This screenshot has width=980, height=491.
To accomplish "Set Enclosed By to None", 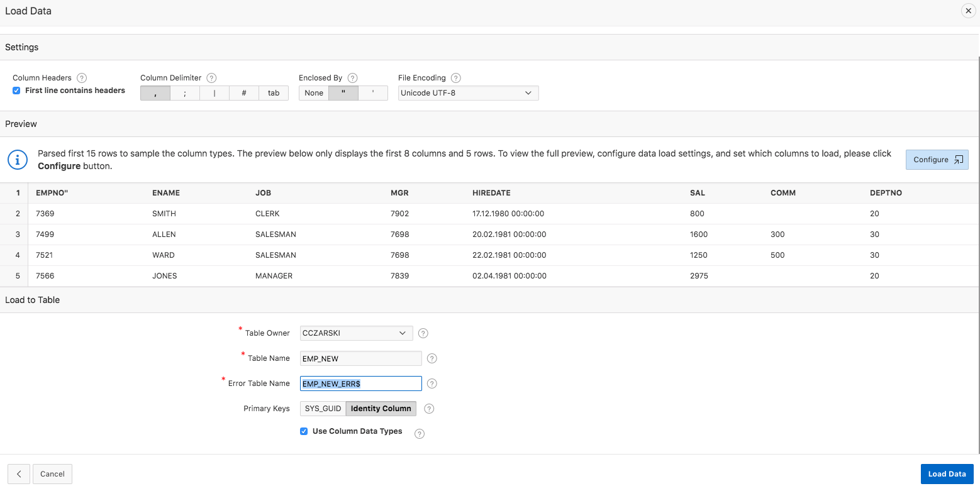I will click(x=313, y=93).
